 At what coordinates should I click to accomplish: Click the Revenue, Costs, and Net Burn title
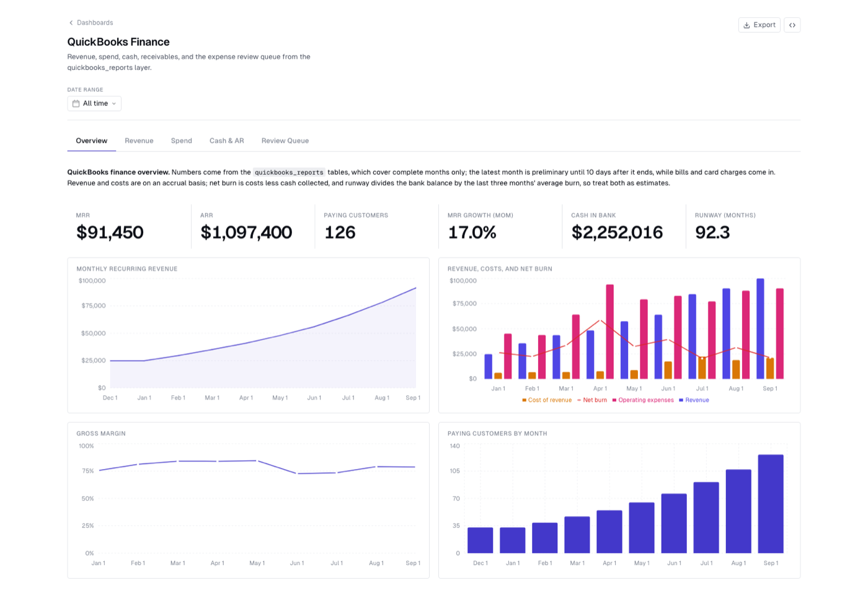500,269
